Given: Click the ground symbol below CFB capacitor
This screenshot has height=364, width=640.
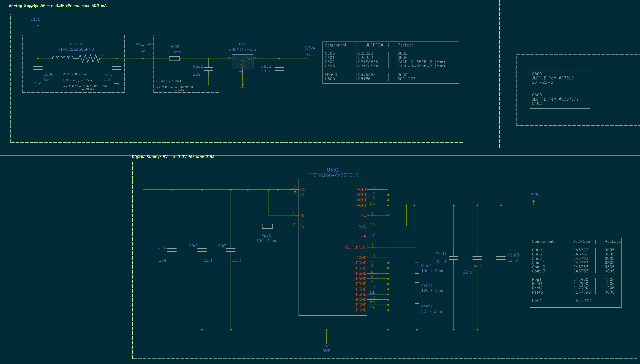Looking at the screenshot, I should pyautogui.click(x=117, y=85).
